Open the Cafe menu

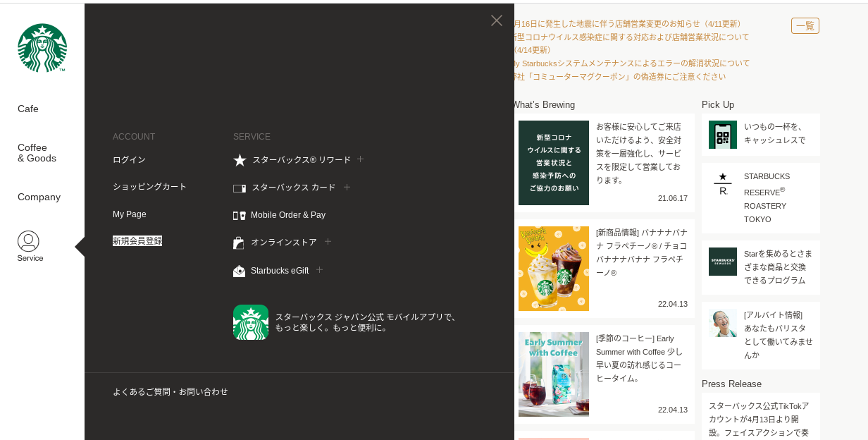tap(28, 109)
